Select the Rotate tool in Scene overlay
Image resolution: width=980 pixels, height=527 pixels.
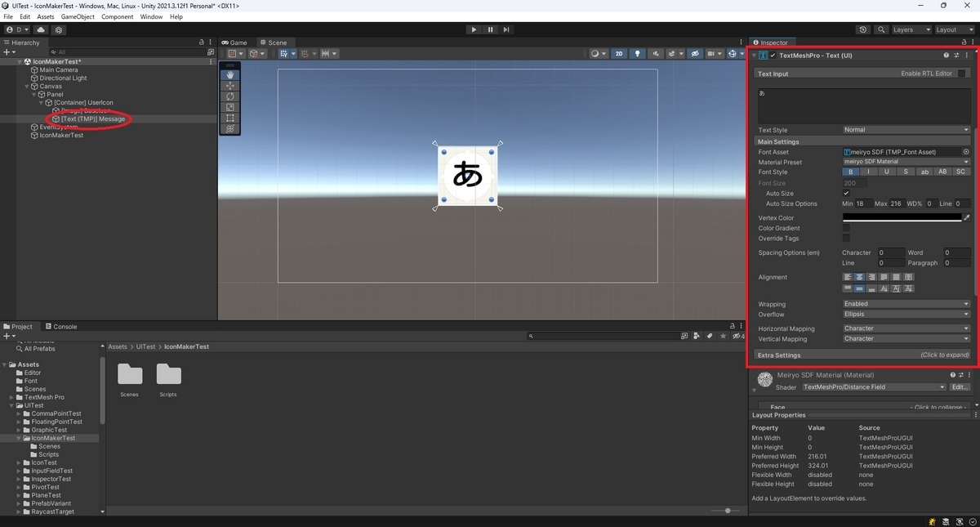(230, 96)
